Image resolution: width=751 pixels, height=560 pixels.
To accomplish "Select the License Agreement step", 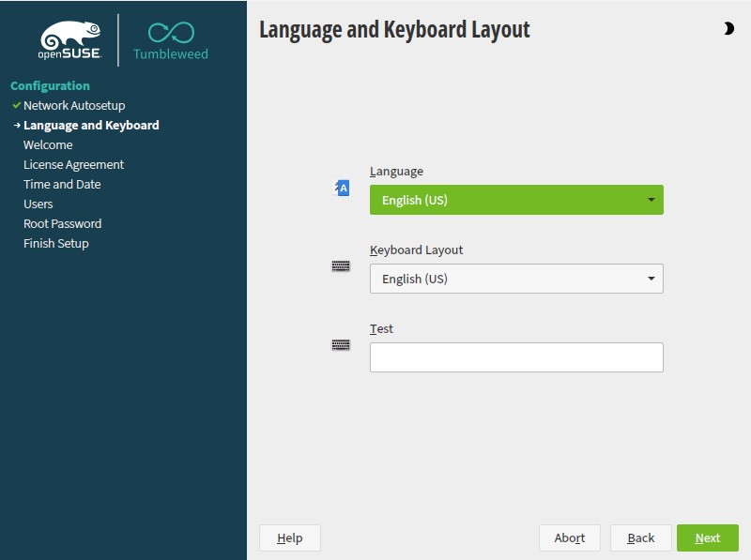I will 73,164.
